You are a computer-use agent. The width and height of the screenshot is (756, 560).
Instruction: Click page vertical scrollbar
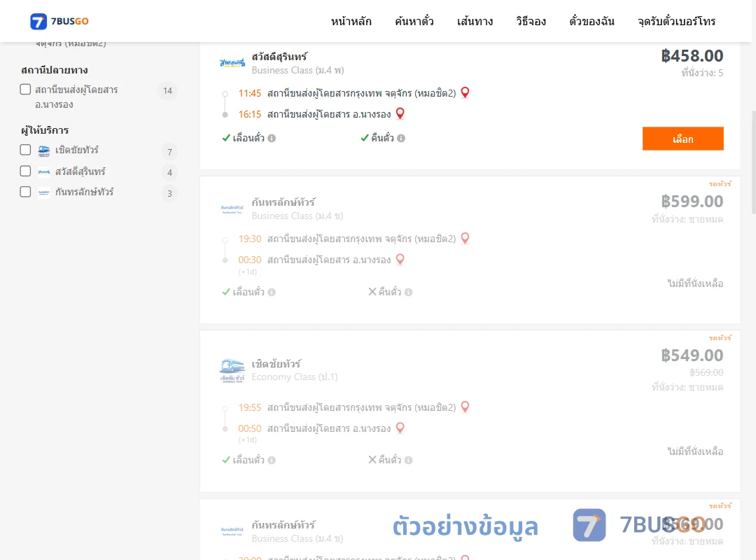click(753, 162)
